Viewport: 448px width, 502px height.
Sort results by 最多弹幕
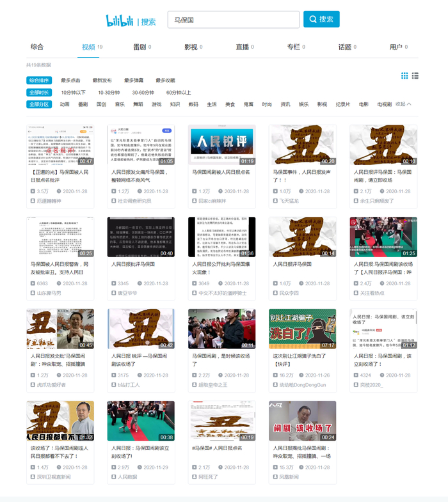tap(134, 81)
